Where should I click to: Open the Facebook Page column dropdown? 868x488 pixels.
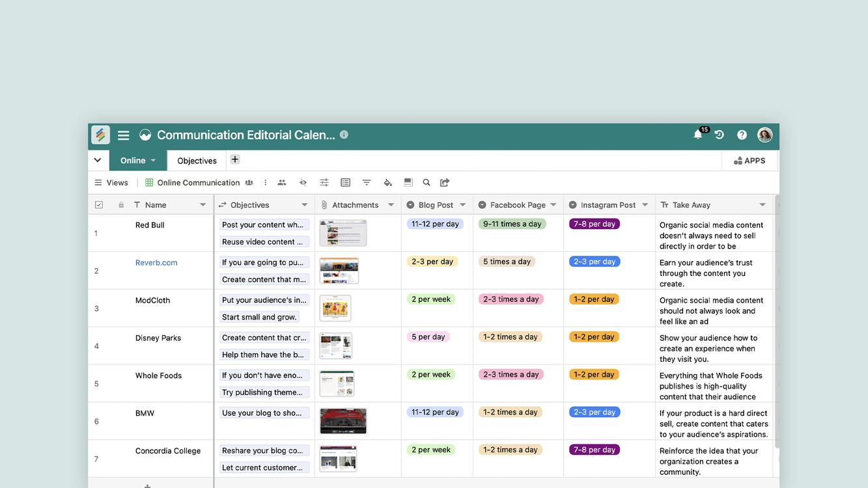tap(553, 205)
